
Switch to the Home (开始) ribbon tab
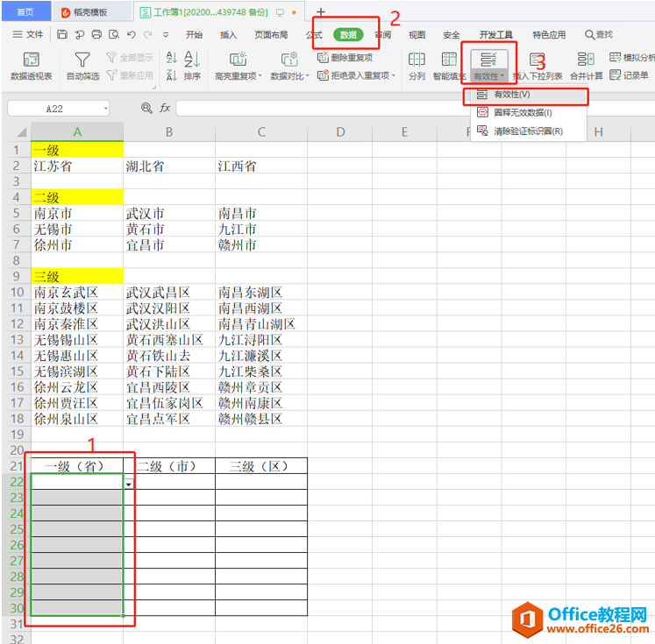pyautogui.click(x=195, y=35)
